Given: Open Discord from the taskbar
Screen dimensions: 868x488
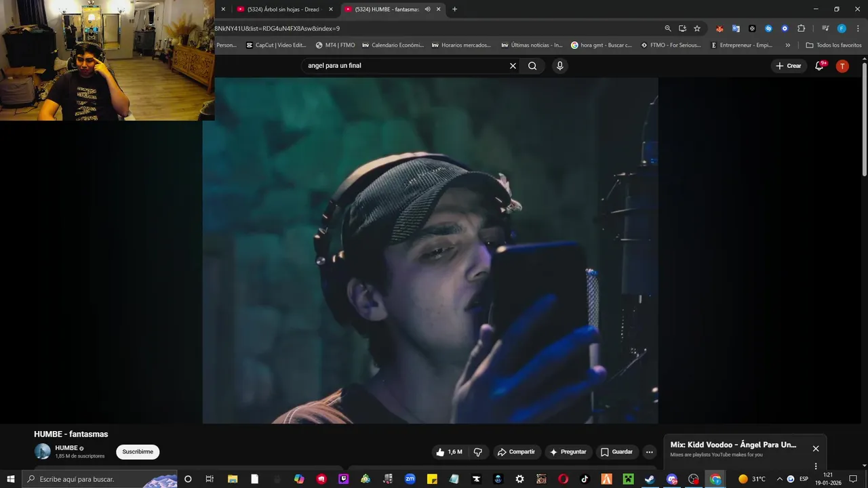Looking at the screenshot, I should point(671,479).
